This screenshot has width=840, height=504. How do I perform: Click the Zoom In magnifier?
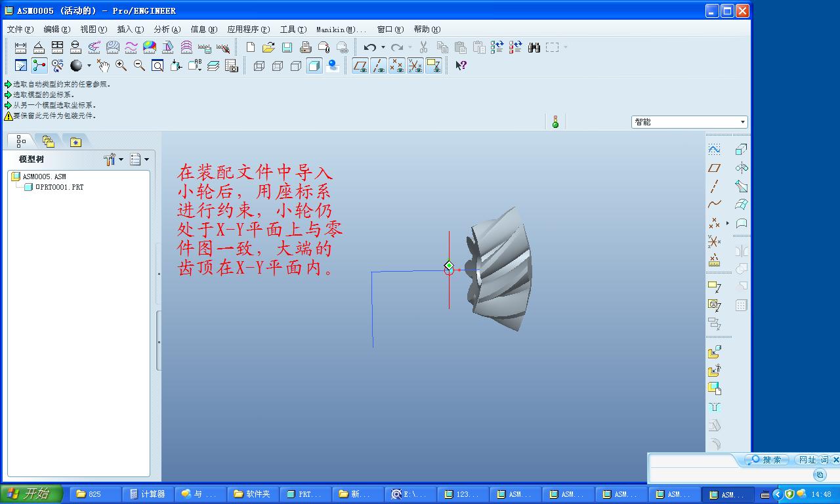click(x=121, y=66)
